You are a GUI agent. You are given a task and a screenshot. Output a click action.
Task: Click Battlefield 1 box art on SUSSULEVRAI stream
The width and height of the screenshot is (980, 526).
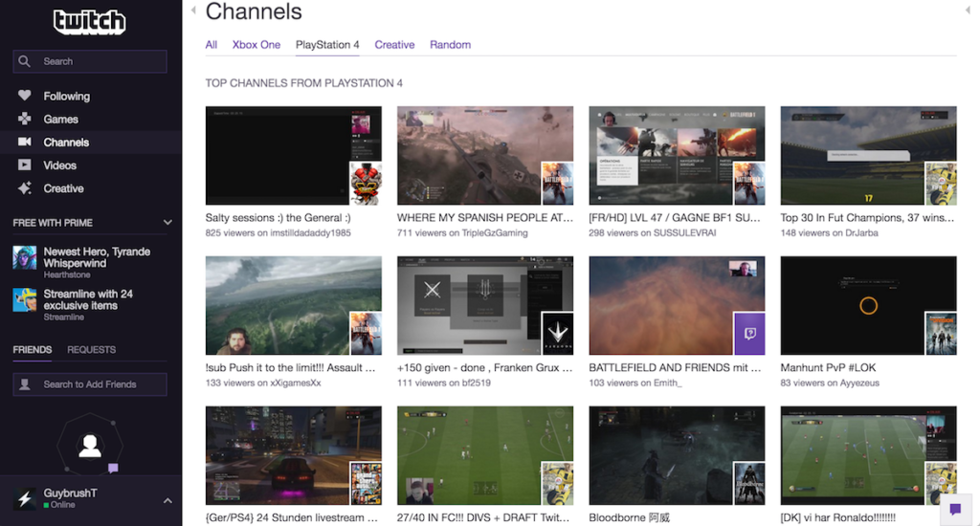pyautogui.click(x=748, y=183)
